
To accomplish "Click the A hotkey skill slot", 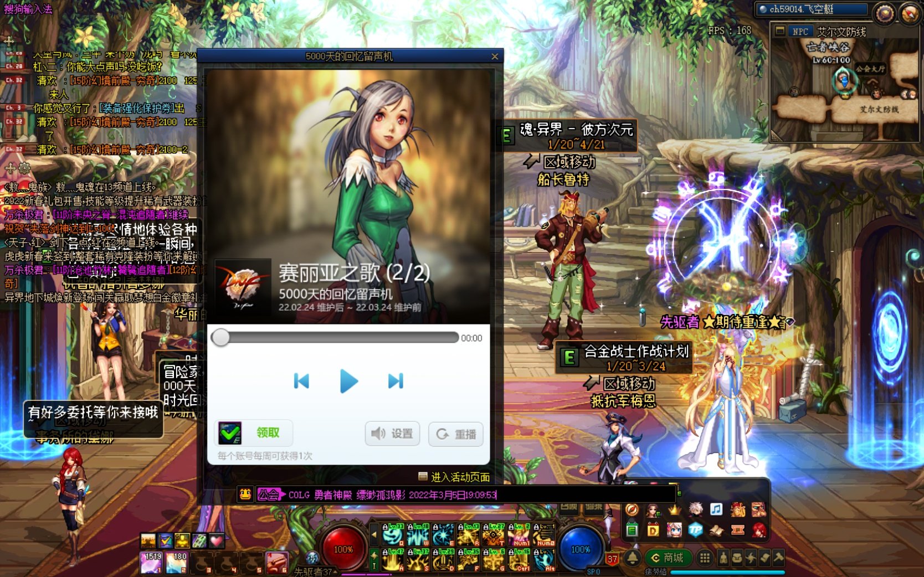I will [x=393, y=560].
